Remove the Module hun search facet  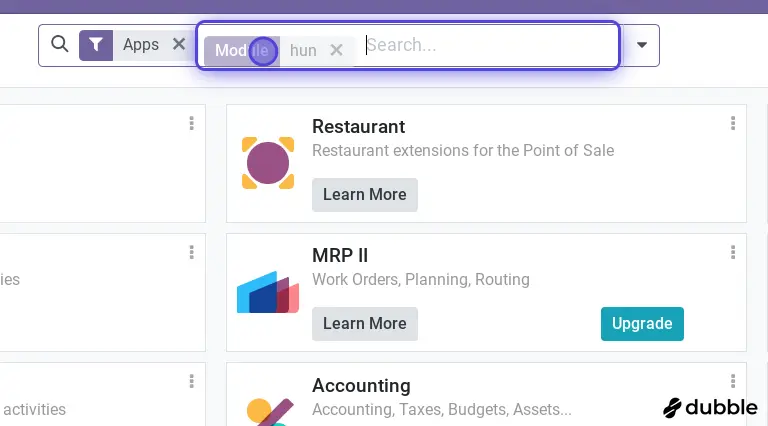[x=337, y=50]
